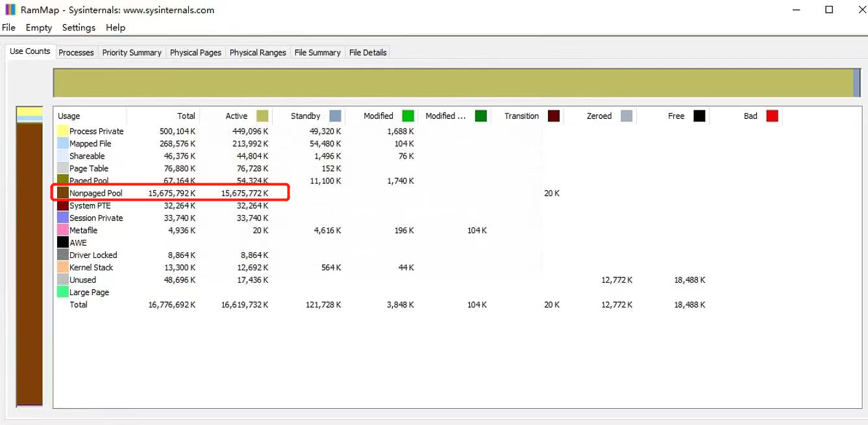Click the black AWE legend icon
The image size is (868, 425).
(x=63, y=242)
